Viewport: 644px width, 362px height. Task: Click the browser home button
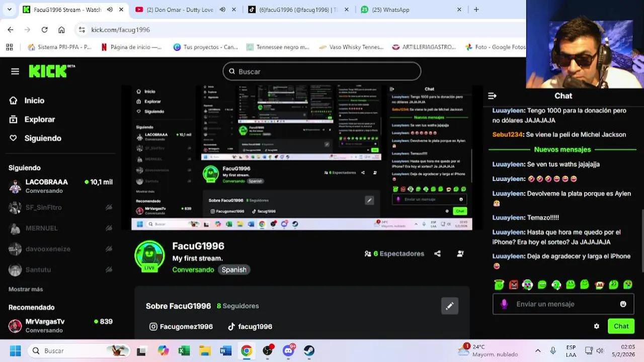tap(61, 30)
